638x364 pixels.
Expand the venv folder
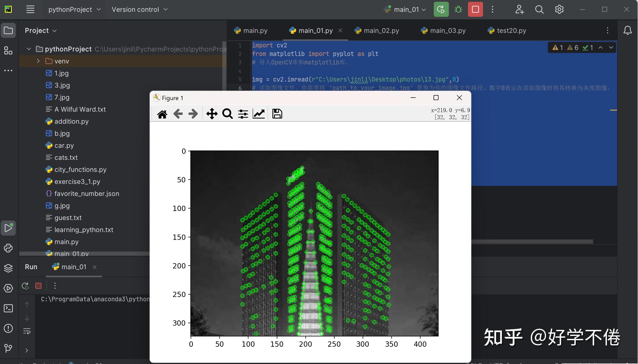38,61
